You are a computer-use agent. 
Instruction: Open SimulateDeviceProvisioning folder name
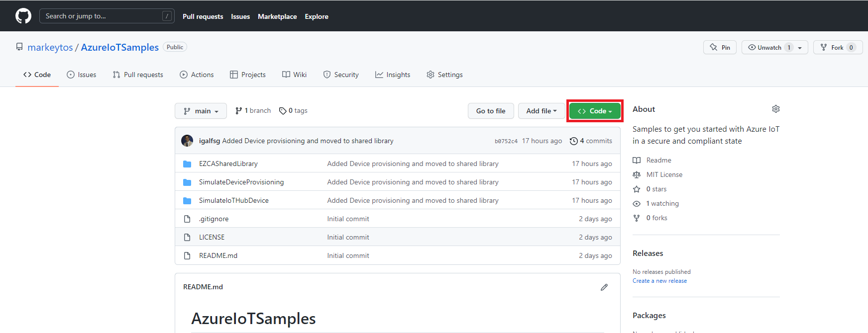pos(241,182)
